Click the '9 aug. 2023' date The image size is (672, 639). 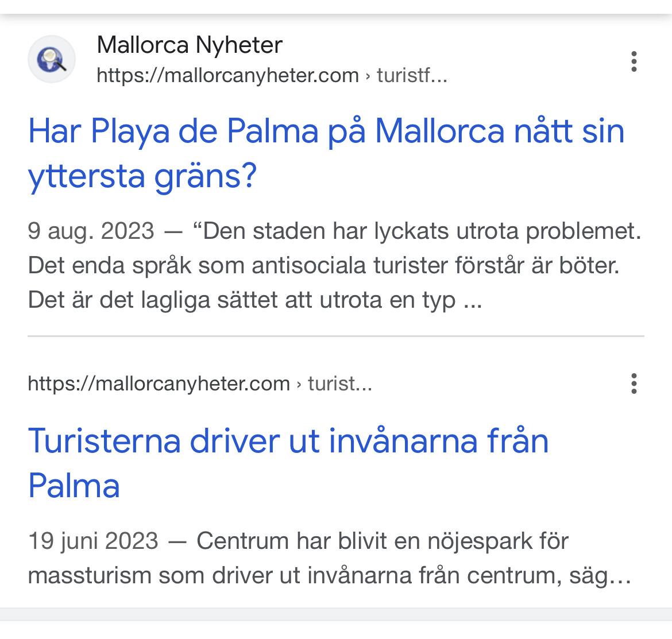[91, 231]
